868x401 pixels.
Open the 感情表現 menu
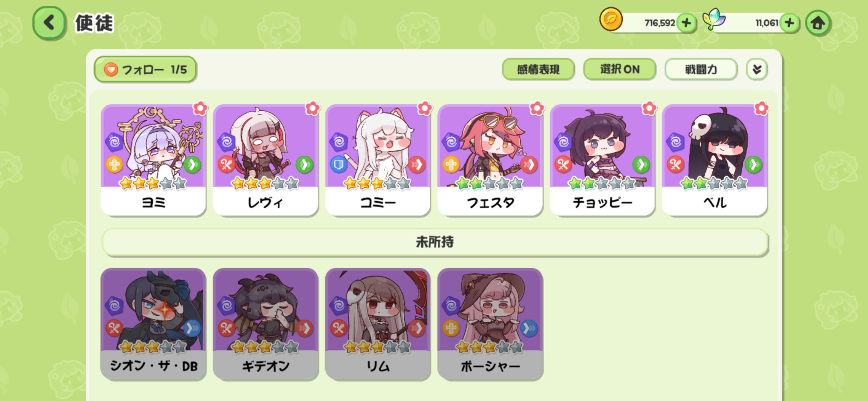(538, 69)
